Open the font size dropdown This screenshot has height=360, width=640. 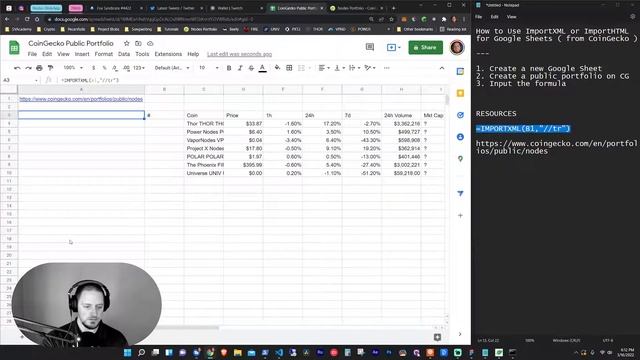[x=209, y=68]
